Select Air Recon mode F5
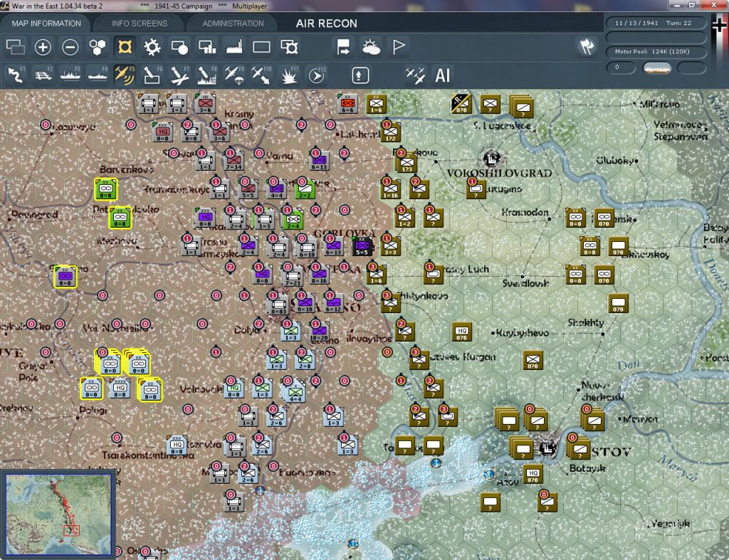The height and width of the screenshot is (560, 729). click(125, 75)
